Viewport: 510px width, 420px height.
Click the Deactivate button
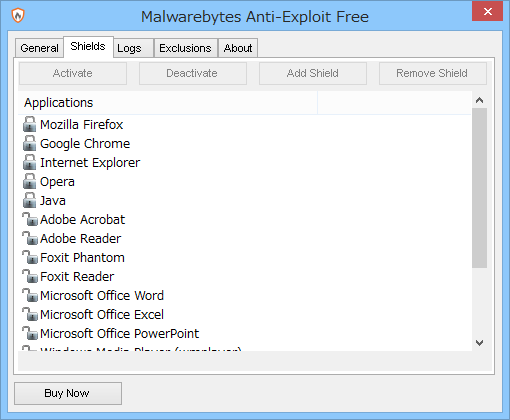[193, 73]
